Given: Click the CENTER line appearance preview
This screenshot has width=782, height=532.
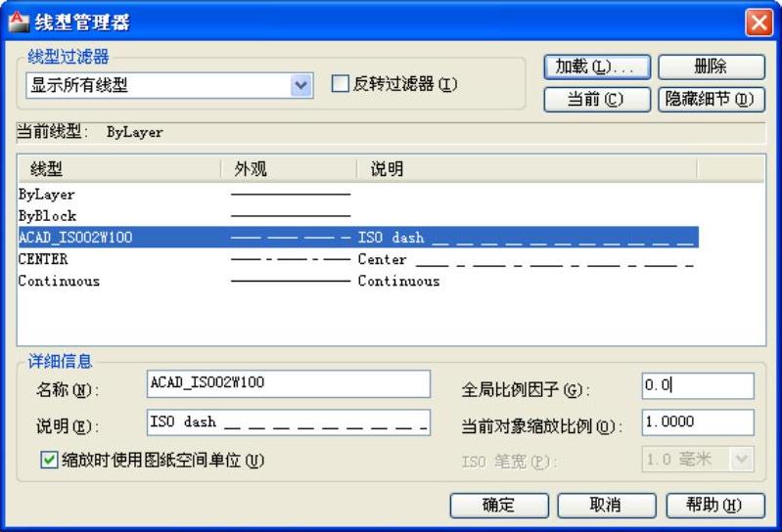Looking at the screenshot, I should pos(291,259).
